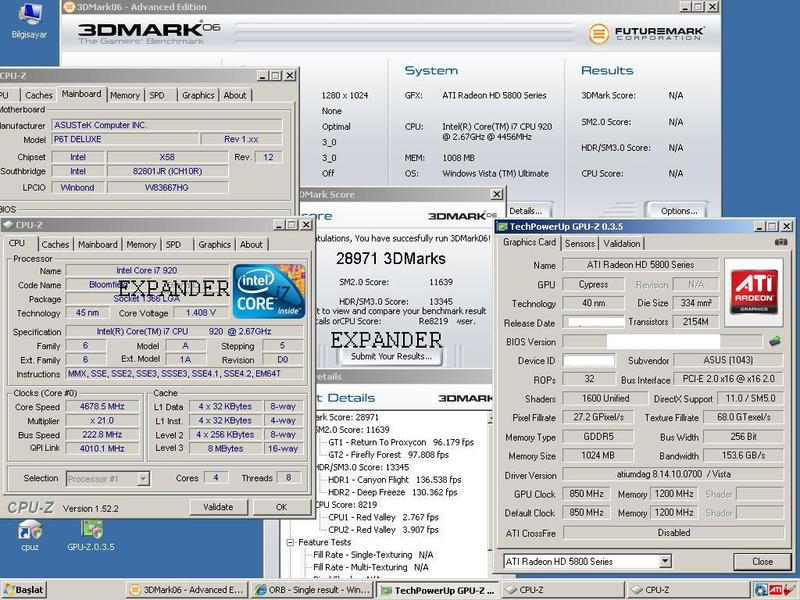Select GT1 - Return To Proxycon result row

tap(401, 442)
